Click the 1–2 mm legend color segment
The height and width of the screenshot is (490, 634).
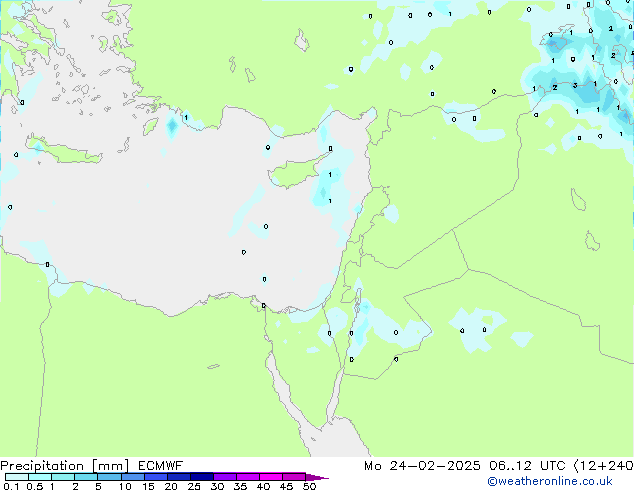(63, 477)
